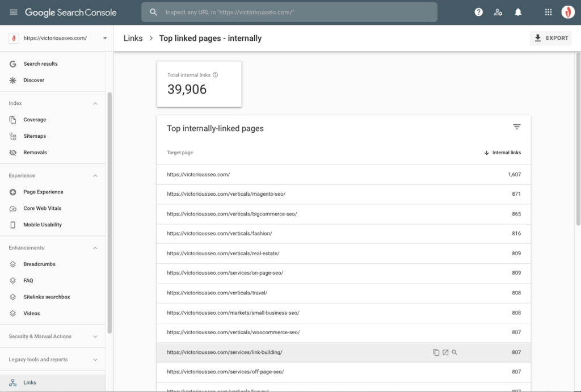Collapse the Experience section

95,176
